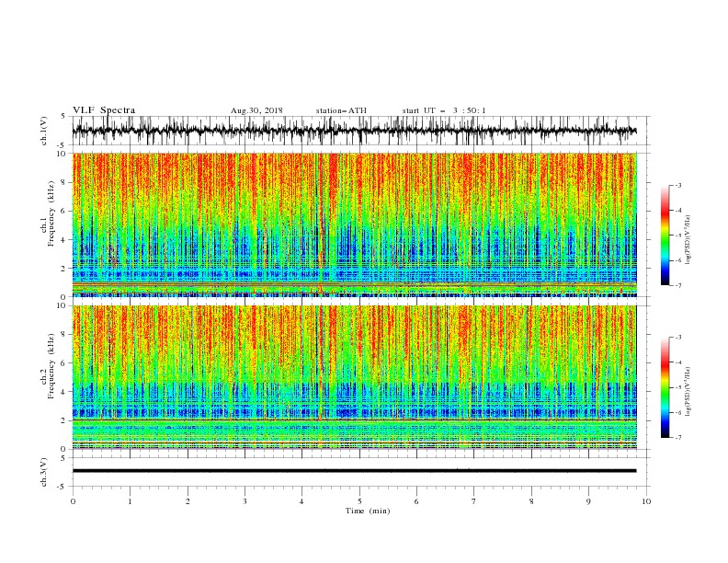
Task: Click the 'station=ATH' label
Action: pos(341,110)
